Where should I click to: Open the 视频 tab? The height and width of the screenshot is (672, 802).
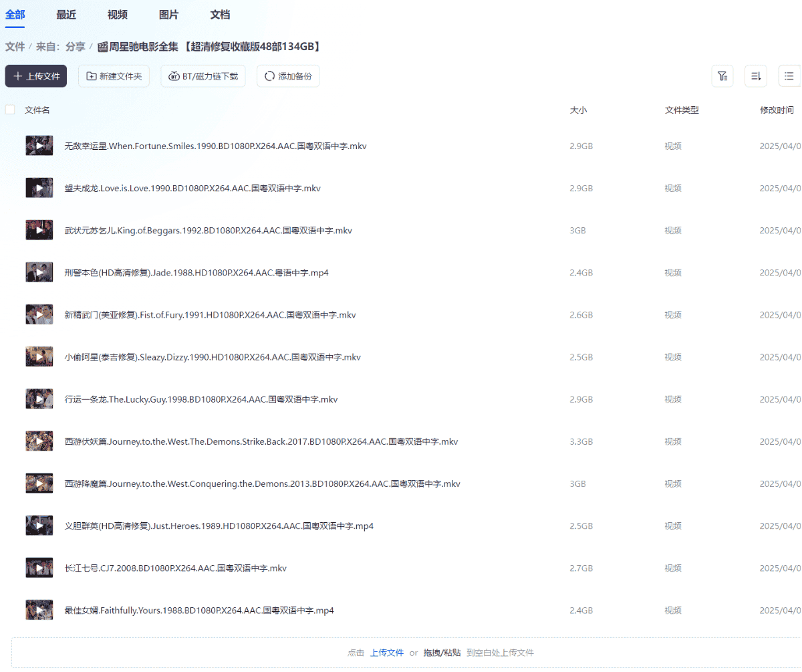click(118, 15)
